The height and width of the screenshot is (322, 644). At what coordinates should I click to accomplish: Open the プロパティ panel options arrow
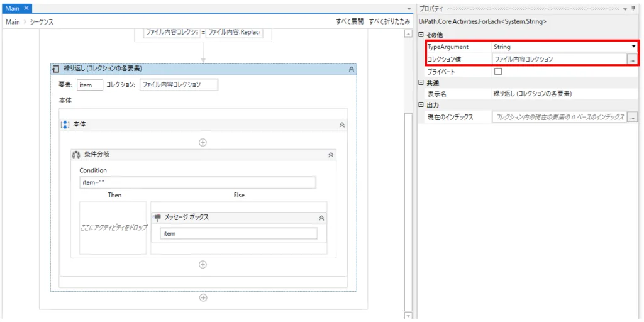pyautogui.click(x=625, y=9)
